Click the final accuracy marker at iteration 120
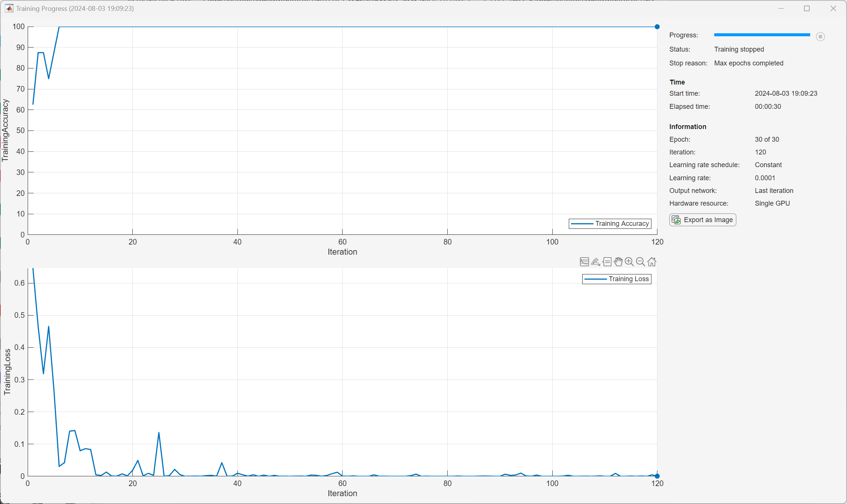This screenshot has width=847, height=504. (x=657, y=27)
